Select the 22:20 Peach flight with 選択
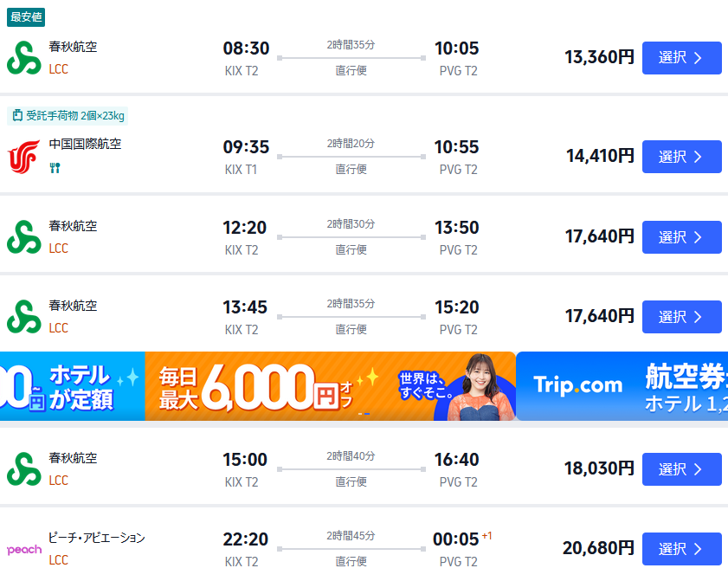This screenshot has height=581, width=728. (x=680, y=548)
